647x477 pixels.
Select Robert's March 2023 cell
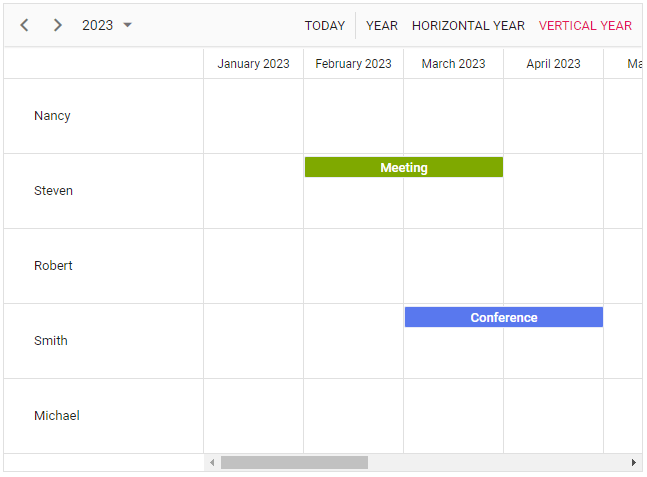click(453, 266)
